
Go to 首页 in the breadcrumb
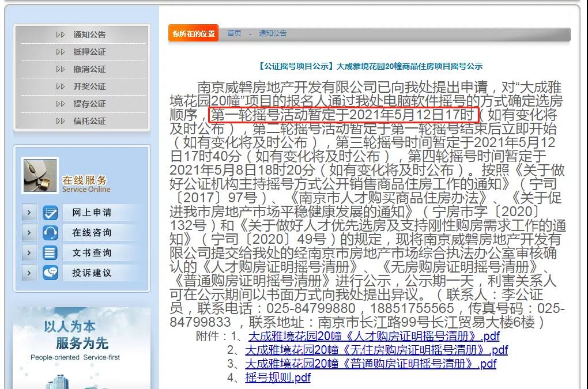pos(234,33)
